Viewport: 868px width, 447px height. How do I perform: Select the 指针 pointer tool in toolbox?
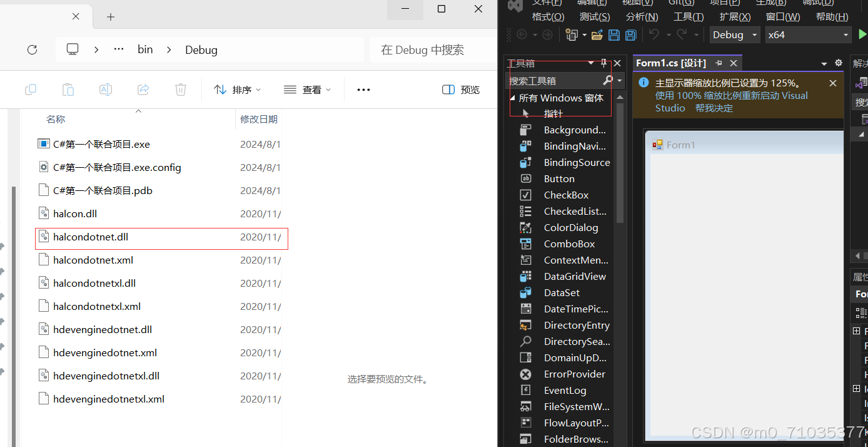[x=553, y=113]
